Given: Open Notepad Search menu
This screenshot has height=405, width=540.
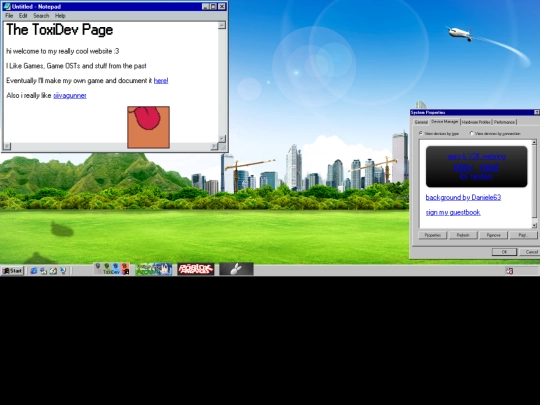Looking at the screenshot, I should point(41,15).
